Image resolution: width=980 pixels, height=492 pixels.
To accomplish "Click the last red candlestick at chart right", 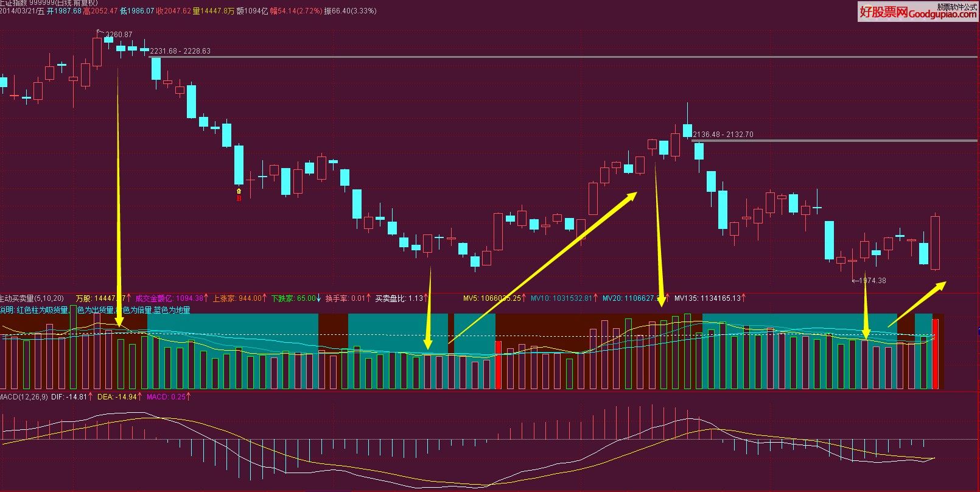I will [936, 242].
